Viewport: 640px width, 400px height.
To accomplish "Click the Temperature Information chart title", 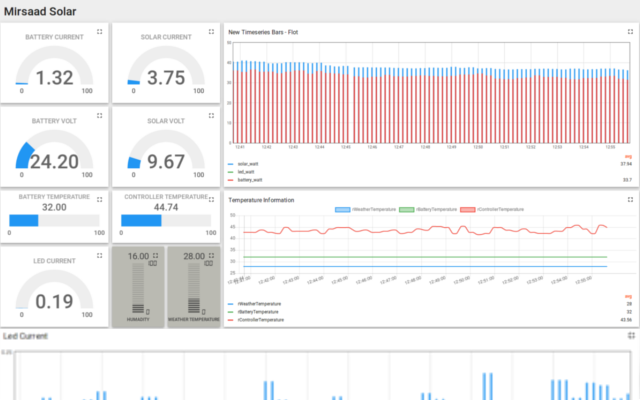I will [x=261, y=200].
